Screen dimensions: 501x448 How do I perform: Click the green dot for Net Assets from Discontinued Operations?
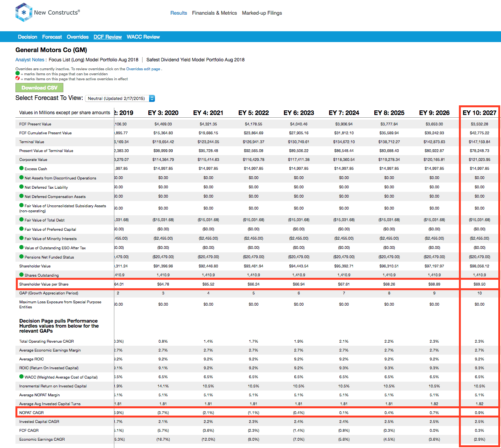tap(22, 178)
